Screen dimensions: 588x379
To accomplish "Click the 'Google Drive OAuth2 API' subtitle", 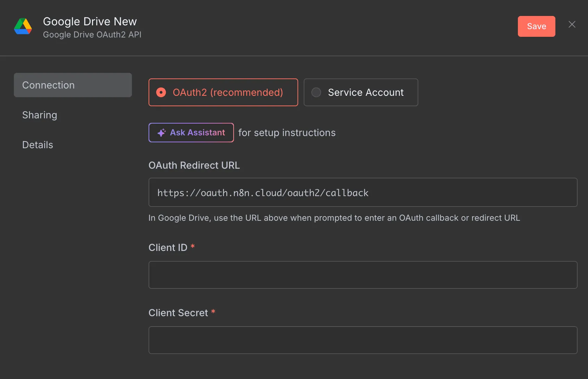I will [92, 35].
